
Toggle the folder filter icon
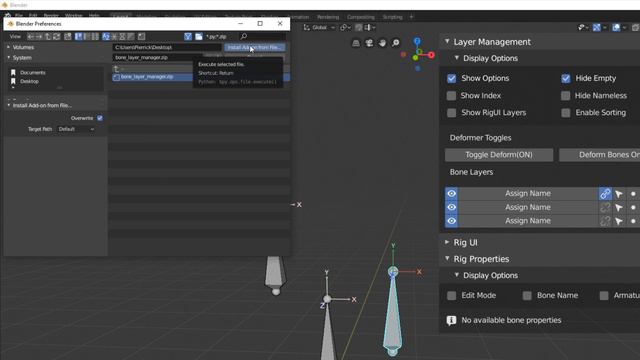[199, 37]
